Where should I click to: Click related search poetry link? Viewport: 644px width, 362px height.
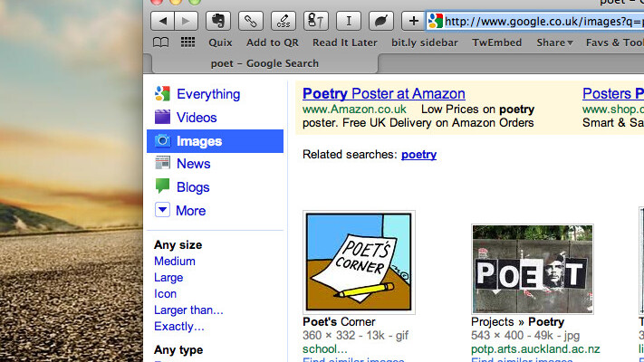pyautogui.click(x=419, y=155)
